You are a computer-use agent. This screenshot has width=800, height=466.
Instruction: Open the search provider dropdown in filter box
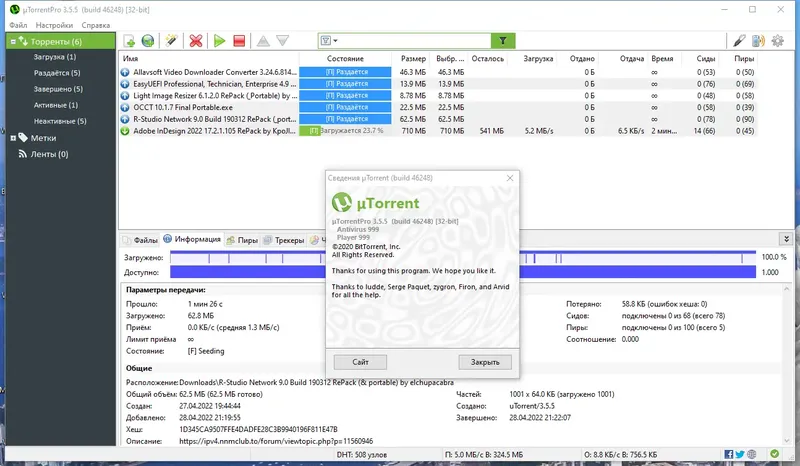(x=329, y=41)
